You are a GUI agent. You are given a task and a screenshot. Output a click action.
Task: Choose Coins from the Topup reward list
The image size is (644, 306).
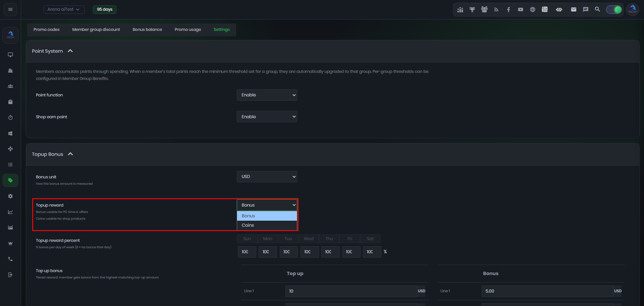click(x=267, y=225)
